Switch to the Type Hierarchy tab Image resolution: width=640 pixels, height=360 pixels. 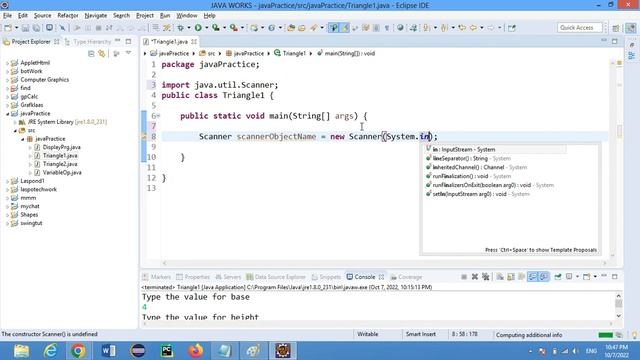click(88, 42)
